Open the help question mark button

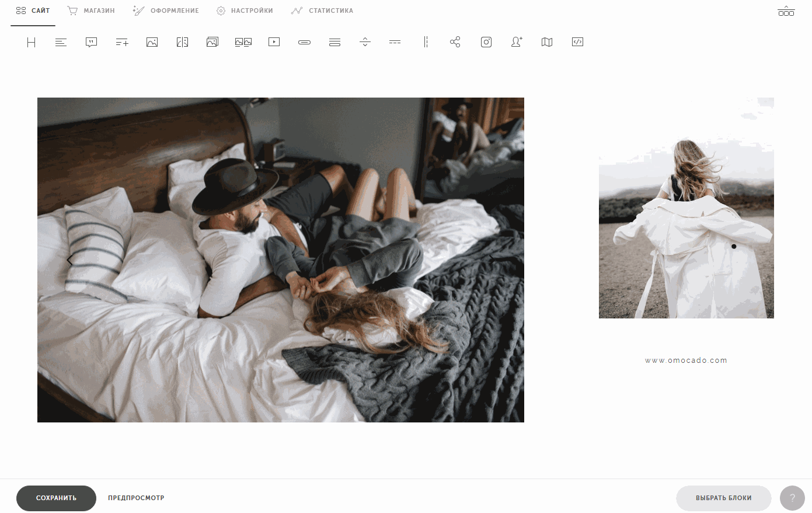[x=792, y=498]
